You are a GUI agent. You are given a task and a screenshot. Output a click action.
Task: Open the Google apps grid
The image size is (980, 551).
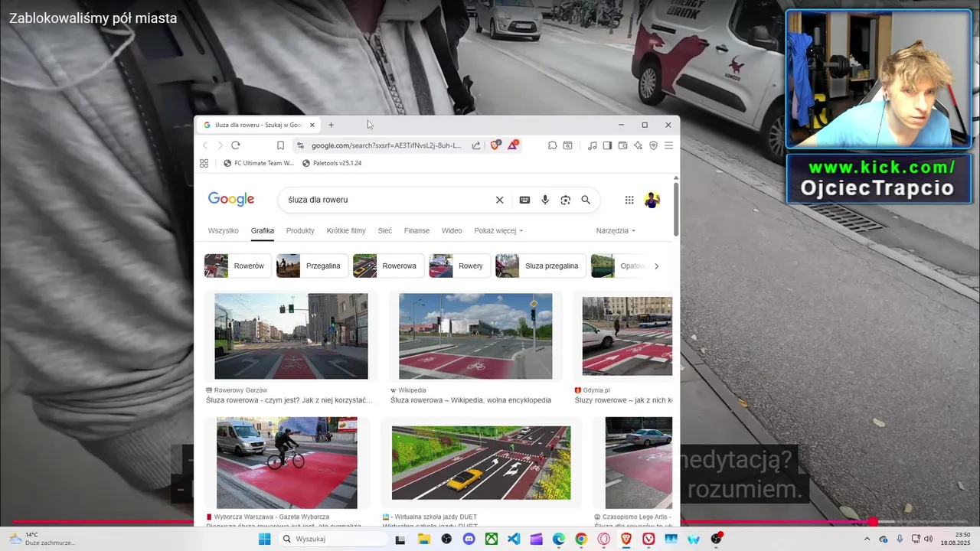point(629,200)
